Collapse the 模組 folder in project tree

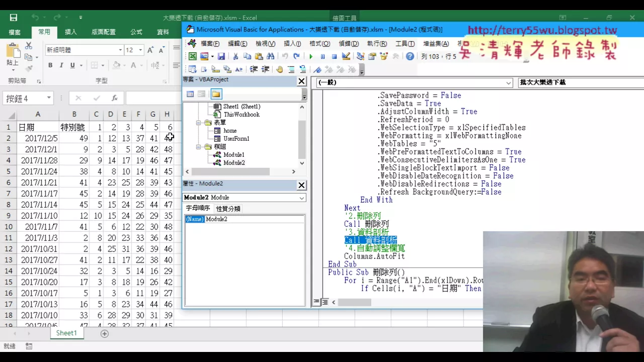click(199, 147)
